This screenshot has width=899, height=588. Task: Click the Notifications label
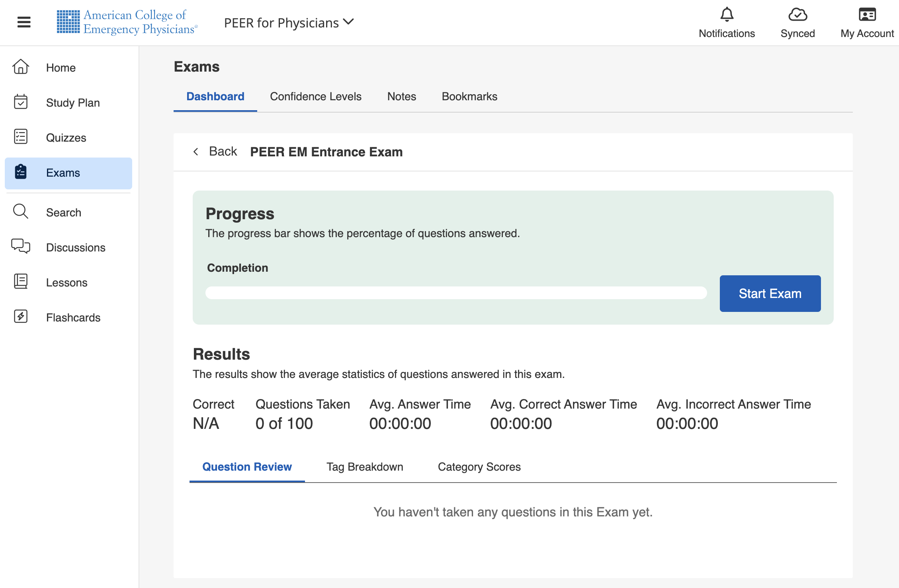(727, 33)
